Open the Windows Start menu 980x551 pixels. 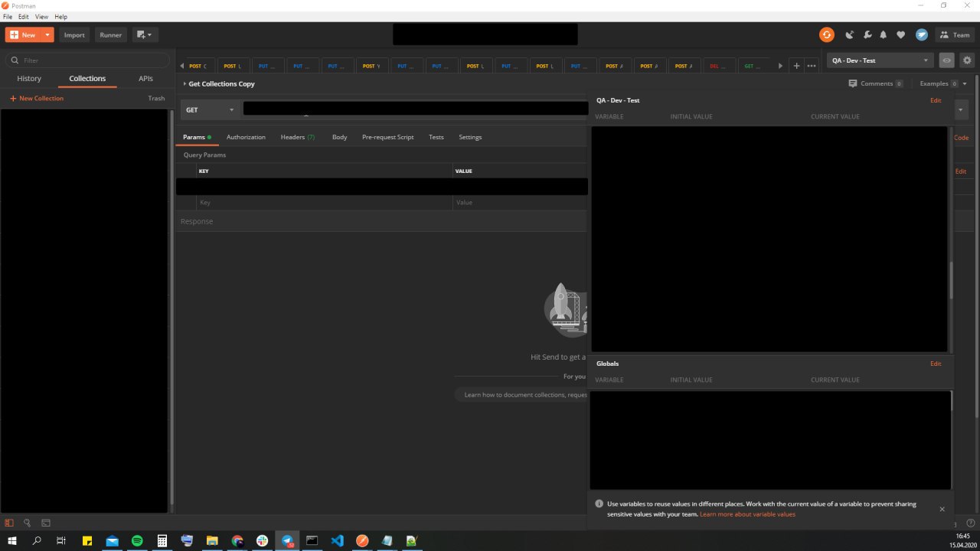coord(12,540)
